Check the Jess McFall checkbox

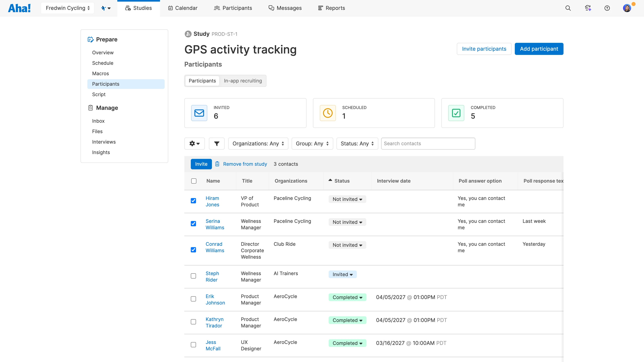click(x=193, y=345)
